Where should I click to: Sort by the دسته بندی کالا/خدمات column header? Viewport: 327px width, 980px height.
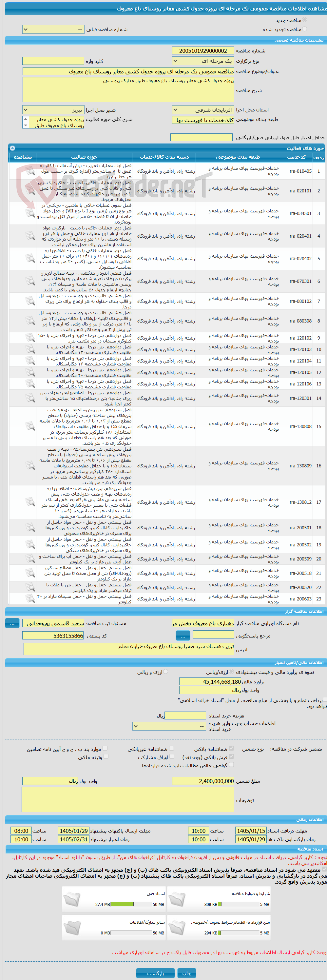pyautogui.click(x=164, y=157)
